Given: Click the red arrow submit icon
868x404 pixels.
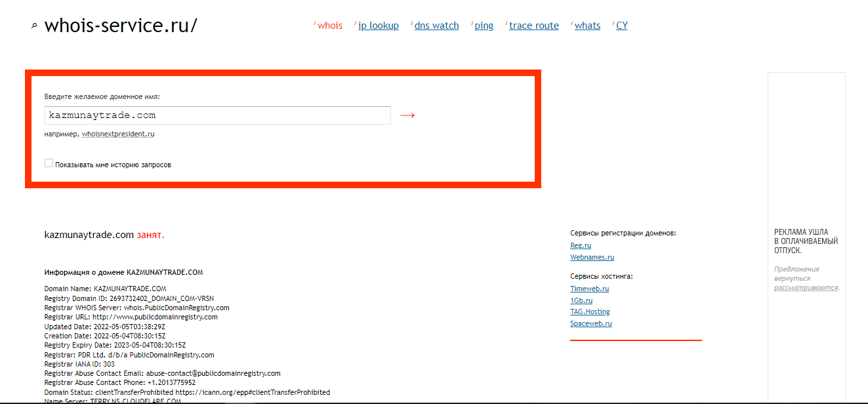Looking at the screenshot, I should [407, 115].
